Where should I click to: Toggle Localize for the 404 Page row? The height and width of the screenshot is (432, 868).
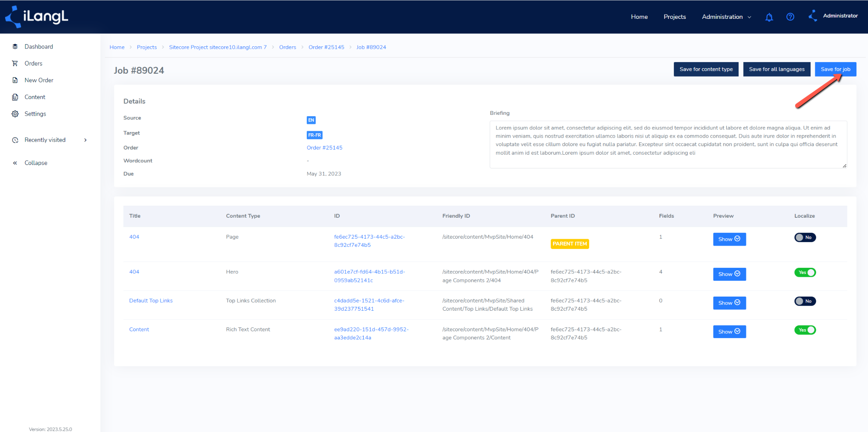pyautogui.click(x=805, y=237)
